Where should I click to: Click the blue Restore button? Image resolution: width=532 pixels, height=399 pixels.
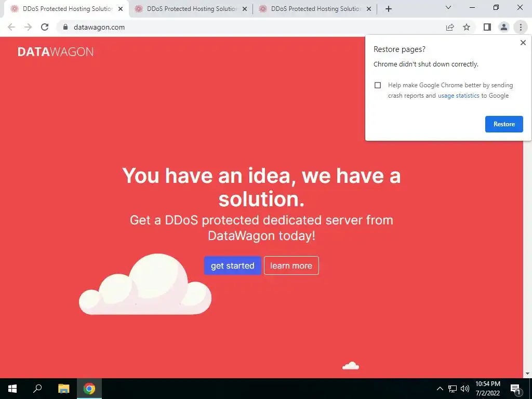(x=504, y=124)
